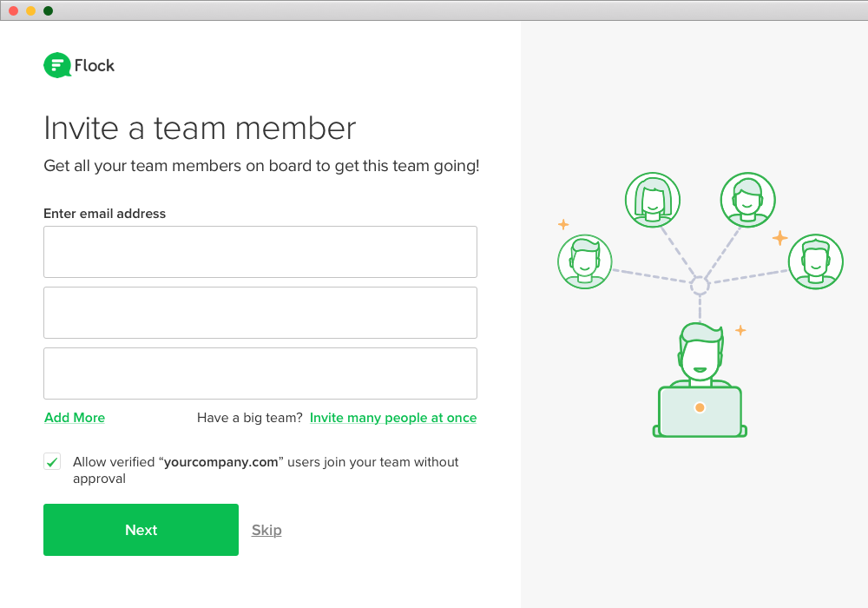Open Invite many people at once
868x608 pixels.
point(392,418)
